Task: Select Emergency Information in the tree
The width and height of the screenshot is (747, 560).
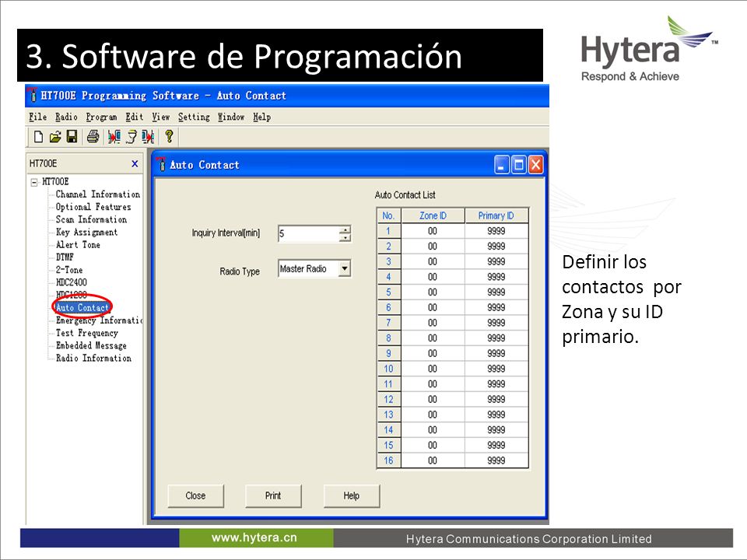Action: pyautogui.click(x=99, y=320)
